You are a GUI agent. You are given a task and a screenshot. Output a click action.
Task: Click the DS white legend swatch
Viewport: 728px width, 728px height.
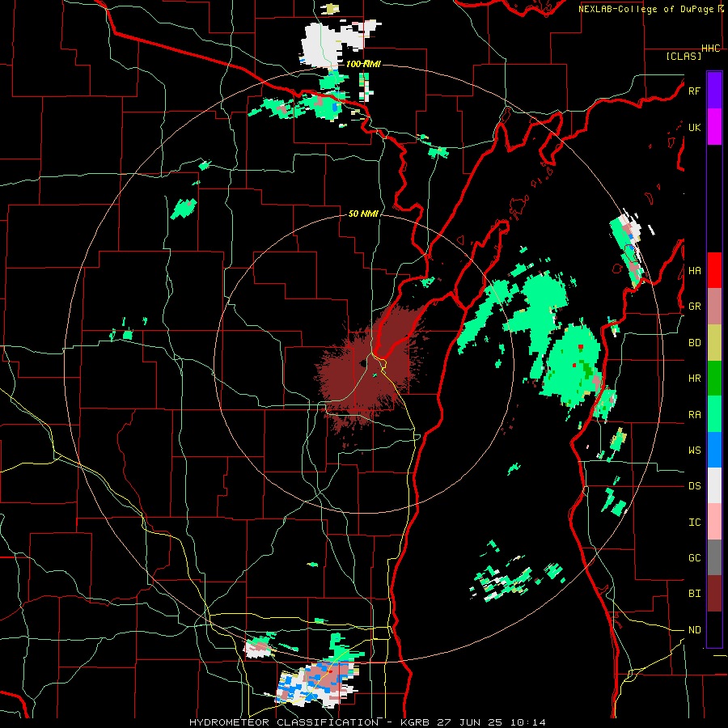tap(714, 485)
